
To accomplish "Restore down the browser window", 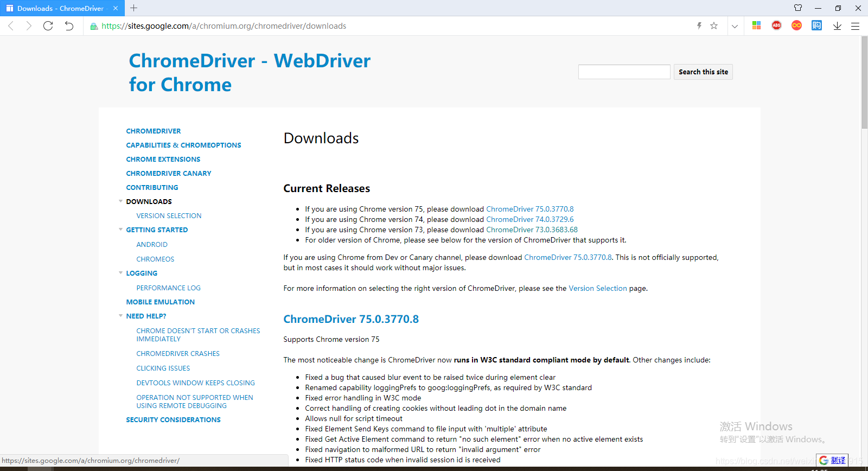I will 838,8.
